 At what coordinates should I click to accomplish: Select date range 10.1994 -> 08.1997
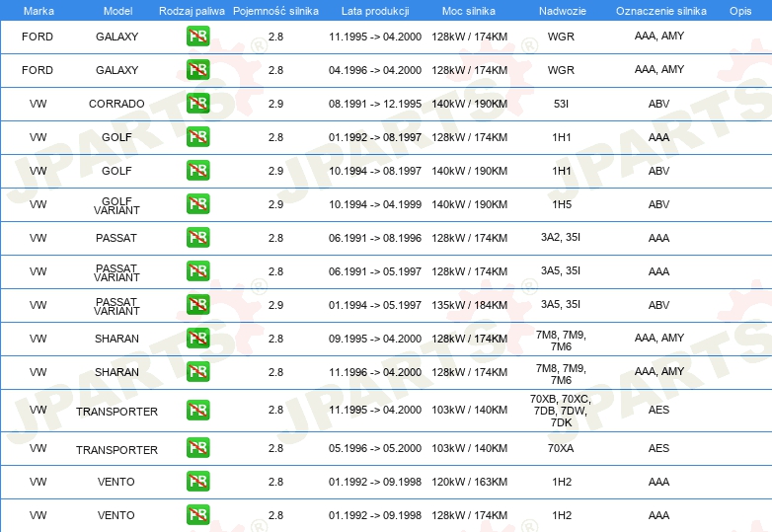[x=375, y=171]
